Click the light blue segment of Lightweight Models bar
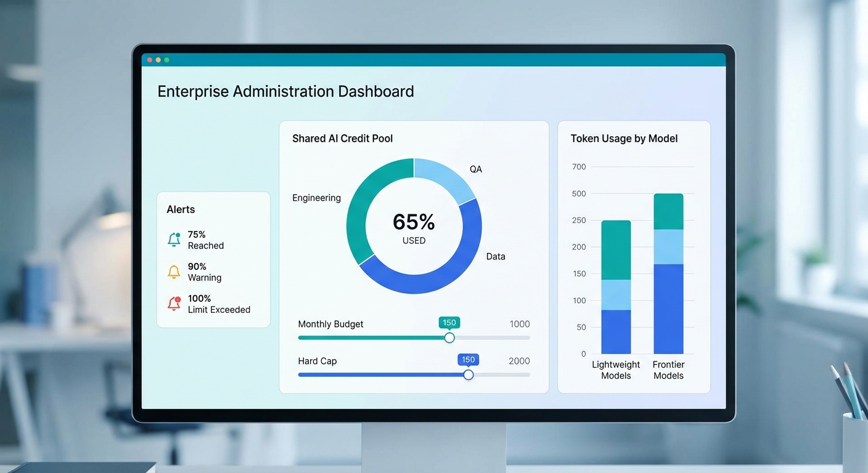 [x=616, y=295]
